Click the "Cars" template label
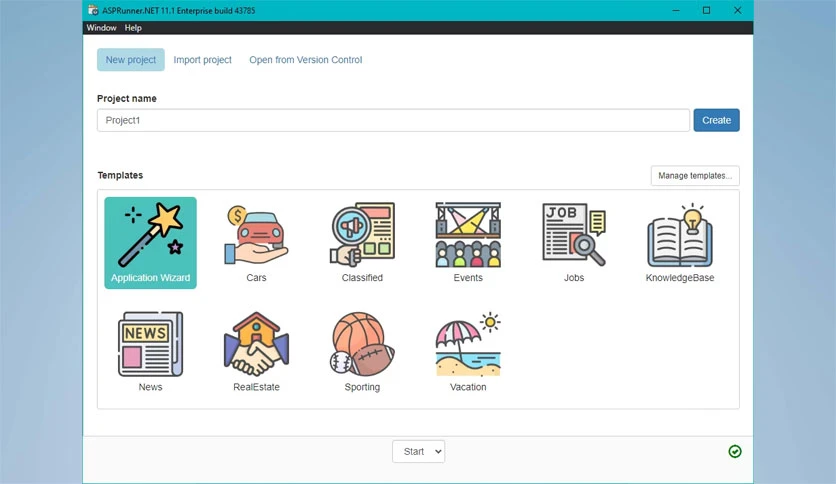The width and height of the screenshot is (836, 484). [x=256, y=278]
